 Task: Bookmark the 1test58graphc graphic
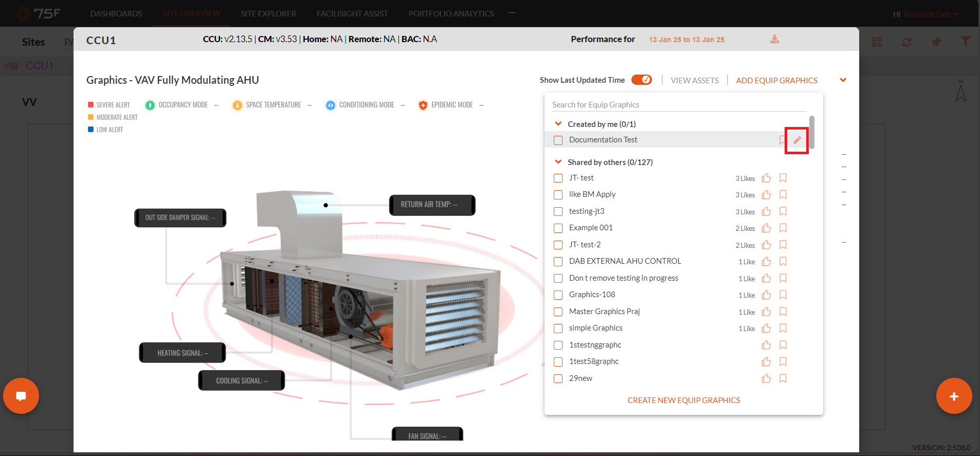coord(783,361)
